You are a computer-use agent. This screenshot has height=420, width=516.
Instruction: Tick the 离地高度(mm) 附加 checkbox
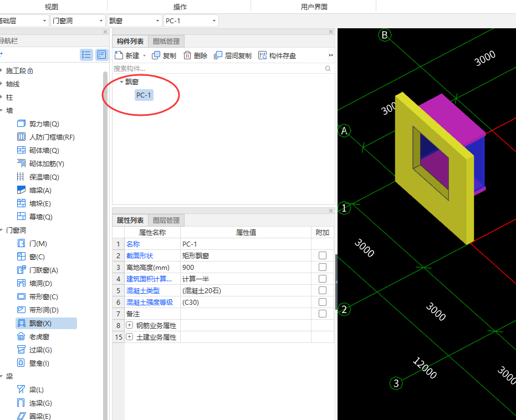(323, 267)
